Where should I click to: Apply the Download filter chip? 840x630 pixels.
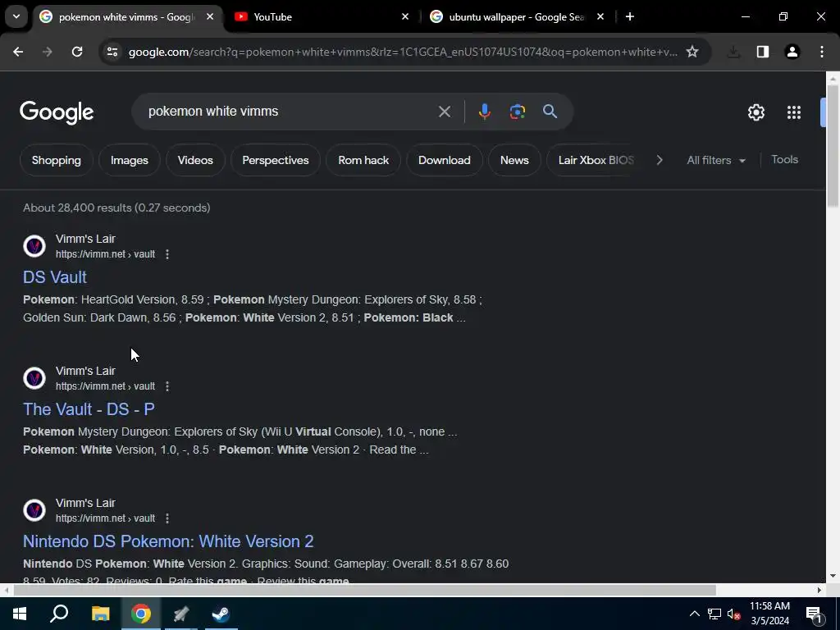(444, 160)
